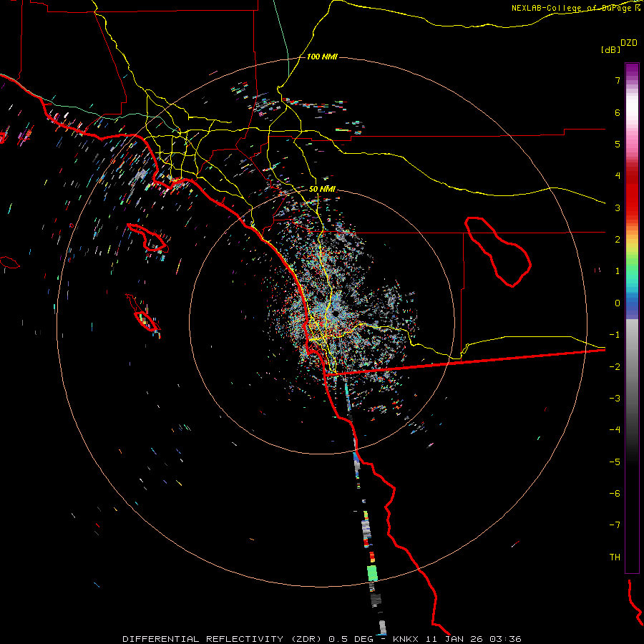Viewport: 644px width, 644px height.
Task: Click the "1" value on the scale
Action: click(618, 271)
